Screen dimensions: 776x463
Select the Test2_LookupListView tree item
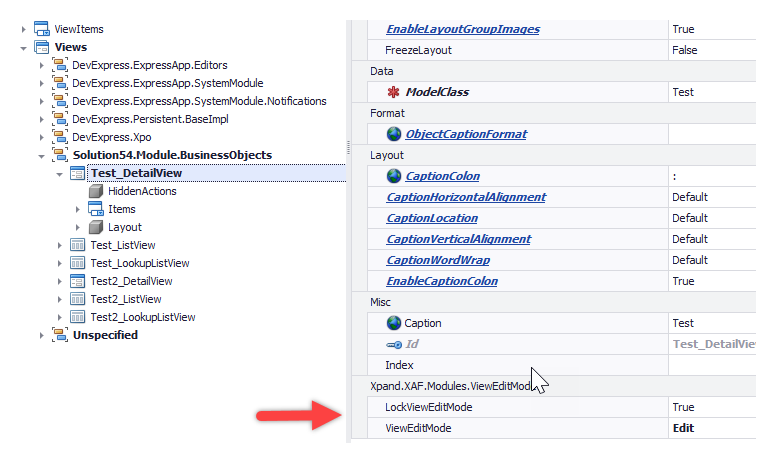tap(143, 317)
